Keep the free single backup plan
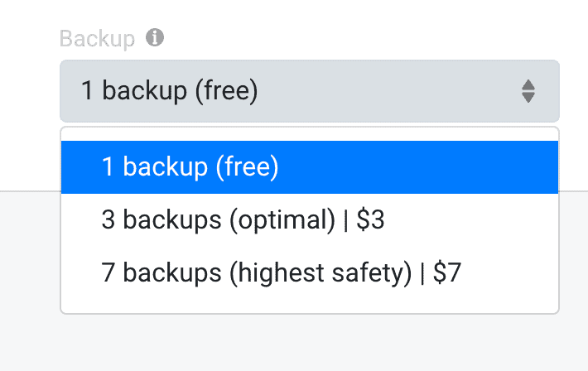 (x=310, y=167)
